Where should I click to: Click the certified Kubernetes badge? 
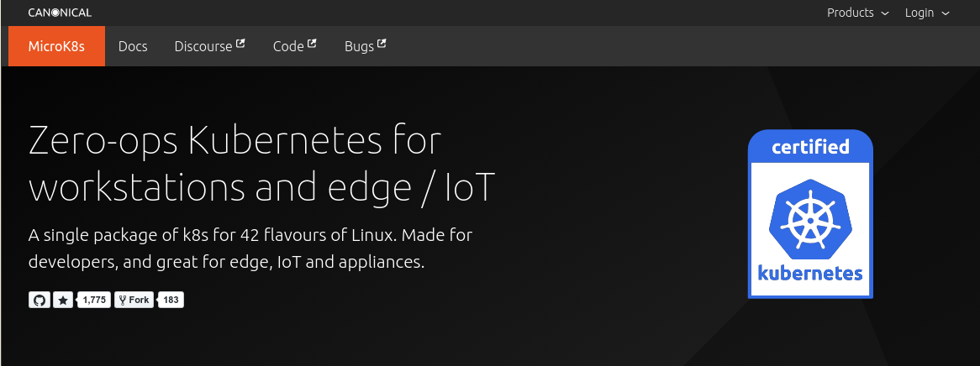click(x=810, y=214)
